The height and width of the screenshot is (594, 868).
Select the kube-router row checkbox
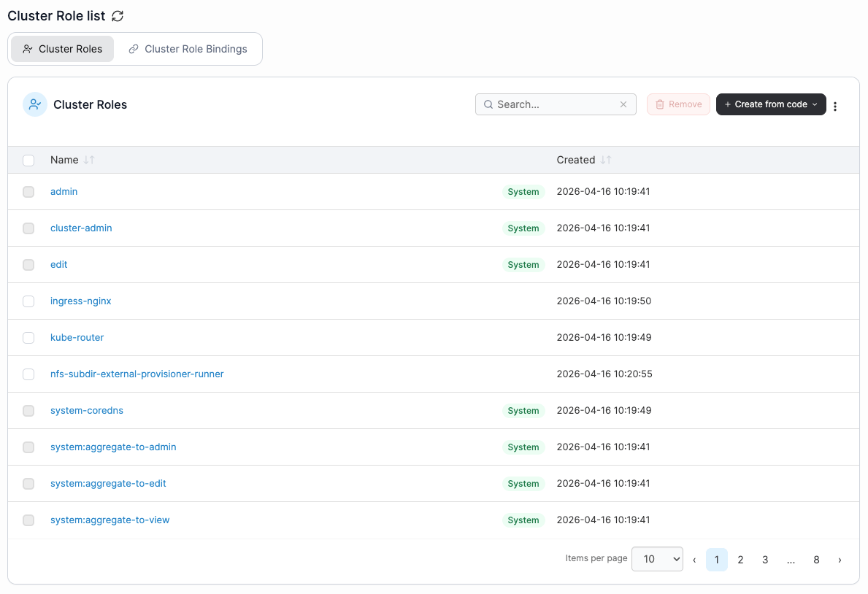pyautogui.click(x=28, y=338)
